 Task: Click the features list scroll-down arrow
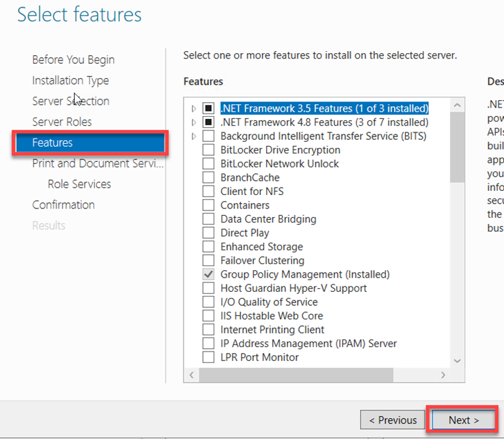[457, 362]
